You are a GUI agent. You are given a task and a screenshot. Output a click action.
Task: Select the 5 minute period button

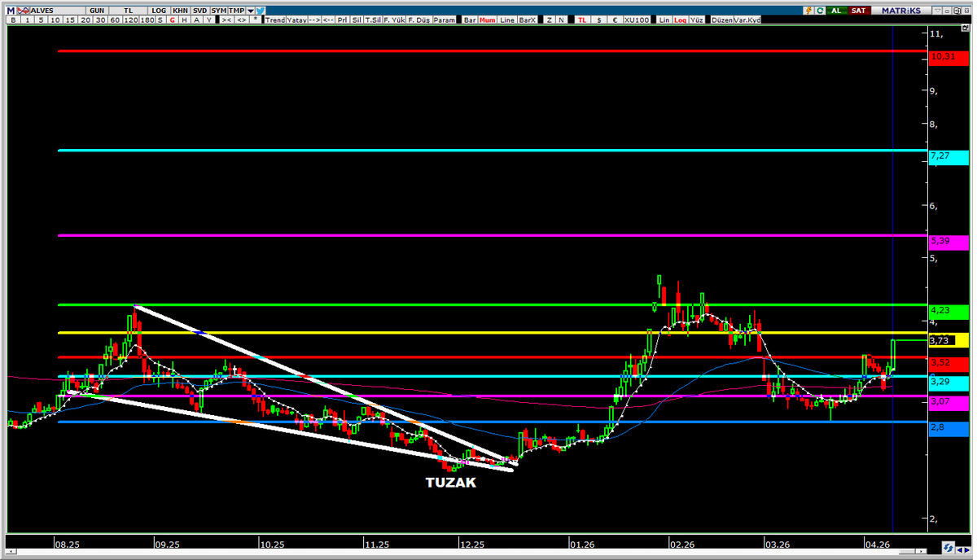(x=41, y=20)
